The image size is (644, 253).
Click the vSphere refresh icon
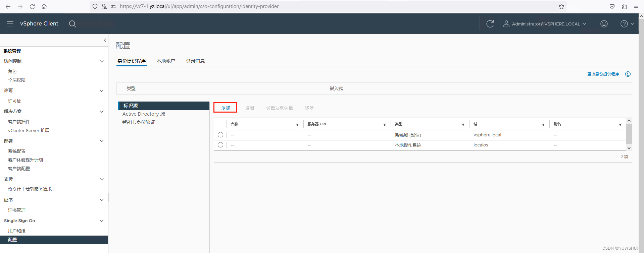490,24
